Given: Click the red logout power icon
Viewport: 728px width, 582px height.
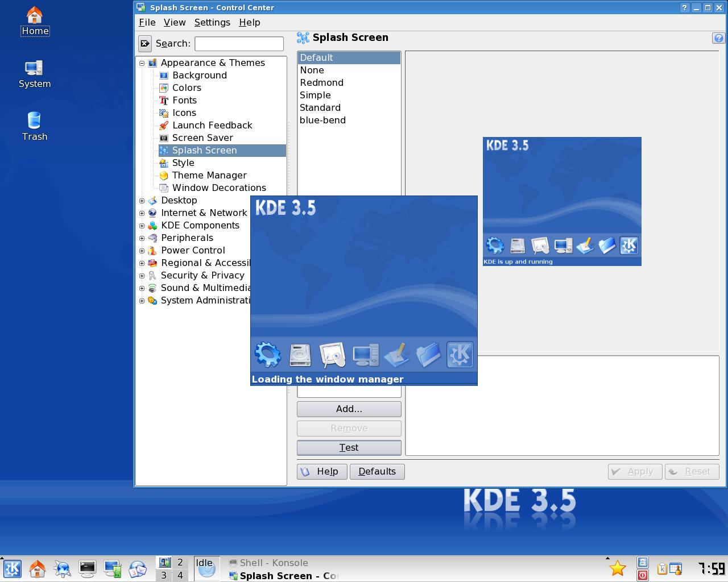Looking at the screenshot, I should tap(643, 575).
